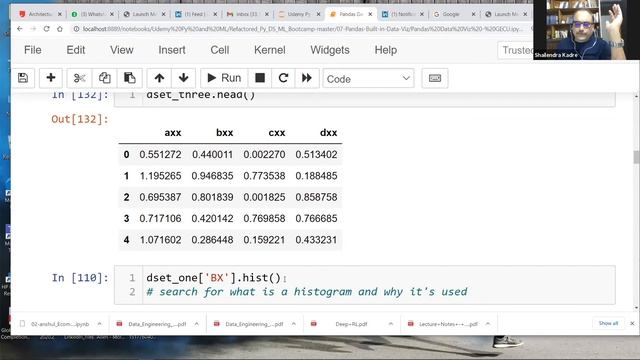Click cell value 0.766685
The image size is (640, 360).
click(x=316, y=218)
